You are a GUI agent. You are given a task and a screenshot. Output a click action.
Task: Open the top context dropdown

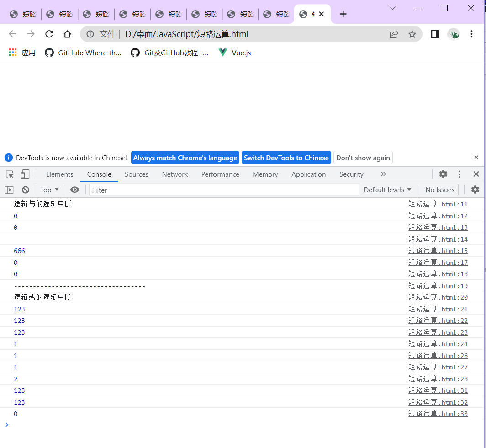pos(50,190)
